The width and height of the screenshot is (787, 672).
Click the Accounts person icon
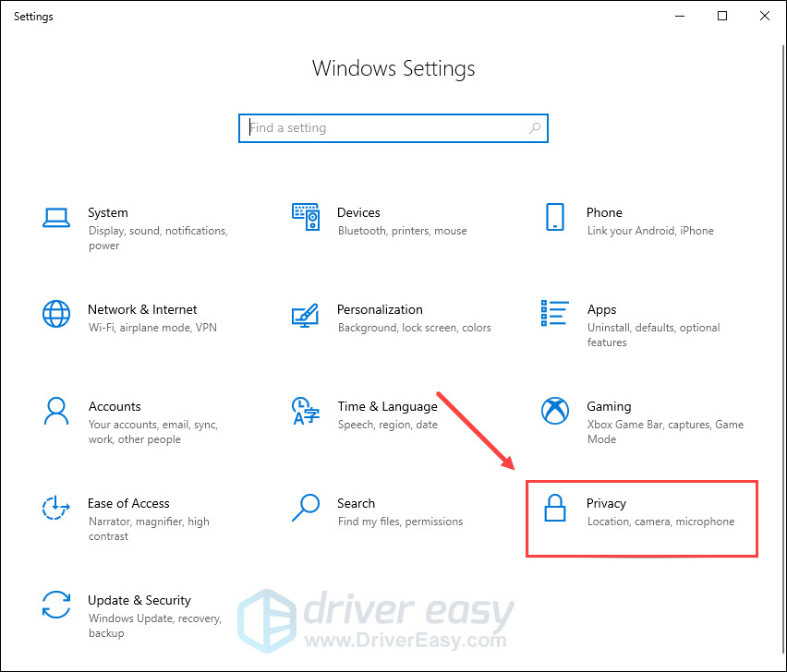56,411
